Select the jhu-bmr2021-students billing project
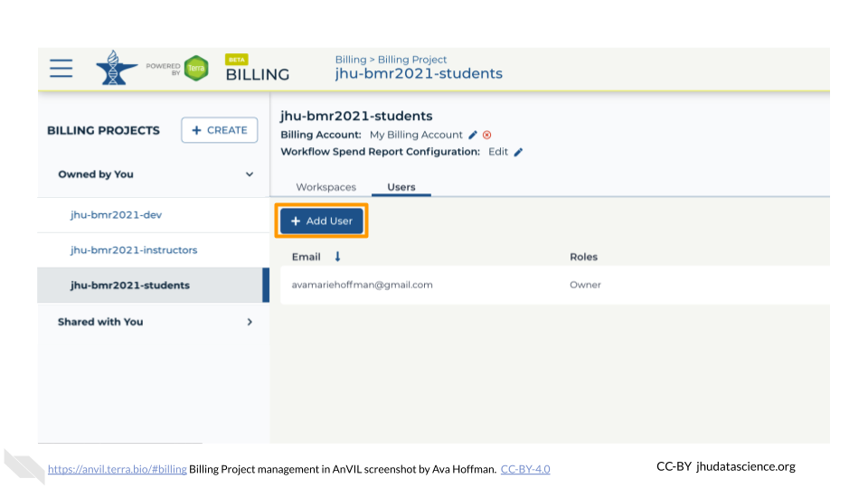The width and height of the screenshot is (868, 488). pos(154,286)
